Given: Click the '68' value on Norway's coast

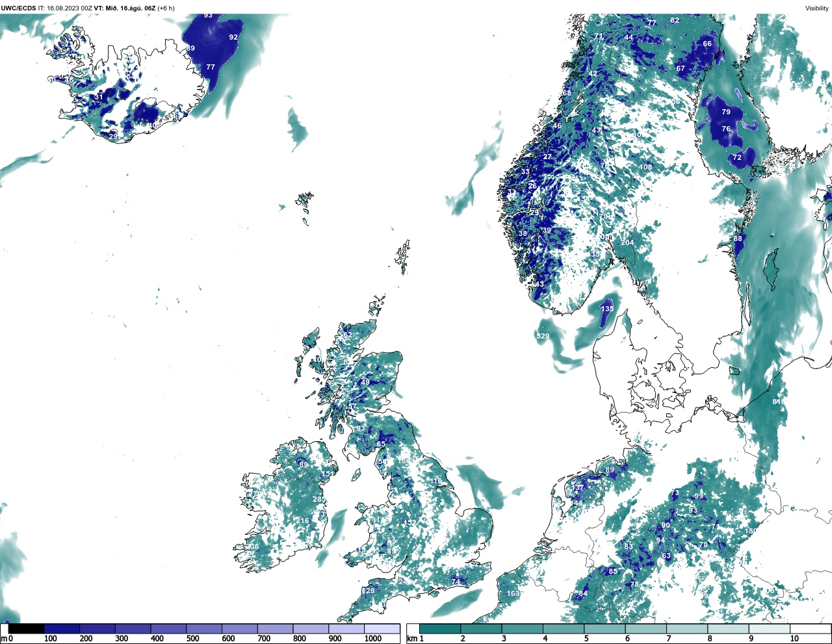Looking at the screenshot, I should [x=567, y=93].
